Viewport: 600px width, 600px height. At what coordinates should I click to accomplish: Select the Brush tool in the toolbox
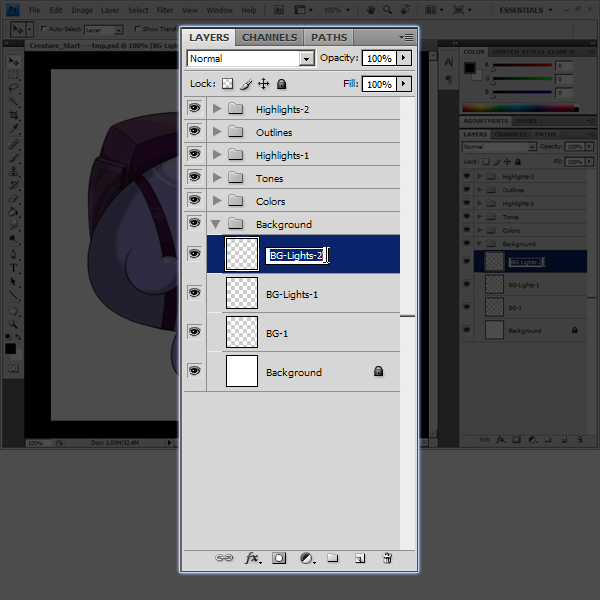[13, 158]
